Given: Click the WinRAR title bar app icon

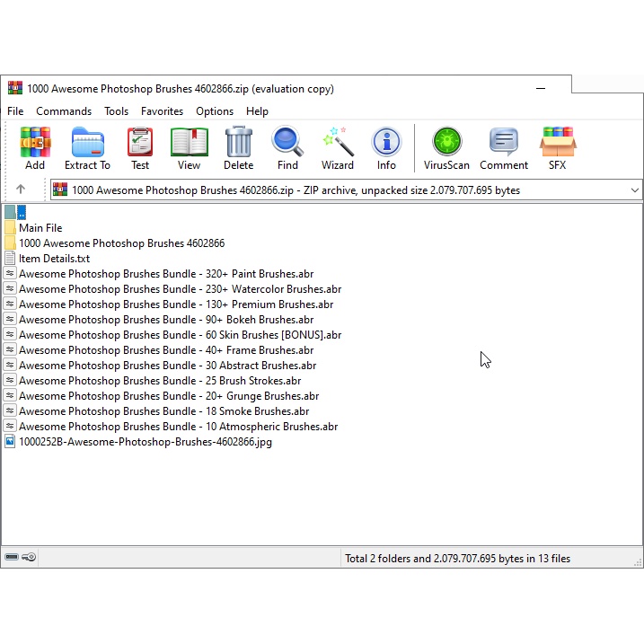Looking at the screenshot, I should [x=15, y=88].
